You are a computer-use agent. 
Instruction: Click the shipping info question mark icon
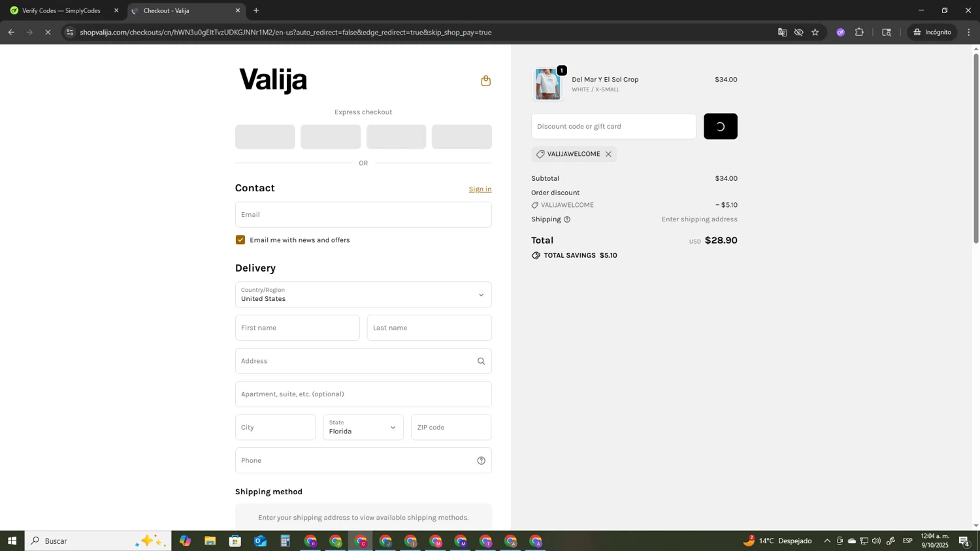pos(567,219)
